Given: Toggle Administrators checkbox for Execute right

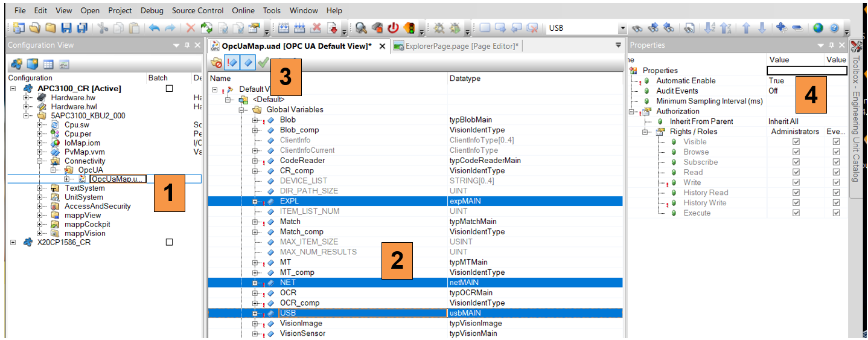Looking at the screenshot, I should [x=796, y=213].
